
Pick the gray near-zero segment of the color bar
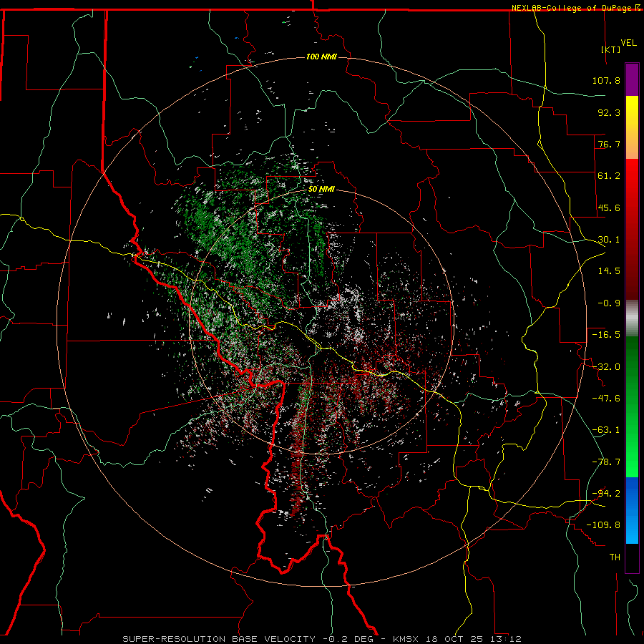point(632,318)
